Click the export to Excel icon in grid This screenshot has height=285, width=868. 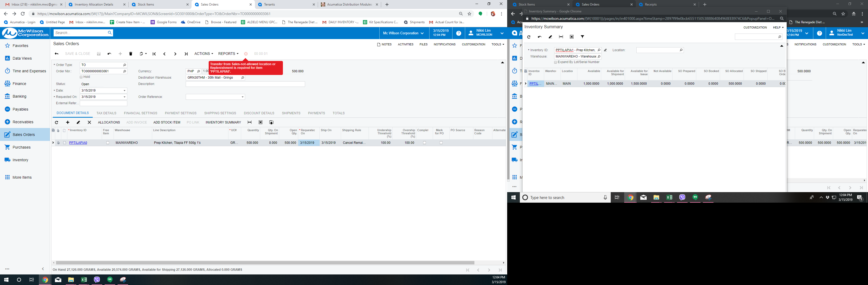click(x=260, y=122)
